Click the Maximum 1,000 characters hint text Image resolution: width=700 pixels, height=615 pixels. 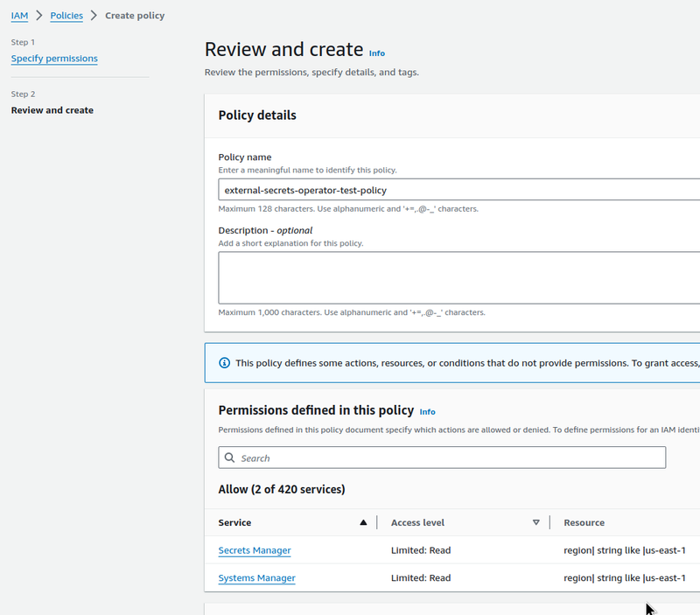(352, 312)
